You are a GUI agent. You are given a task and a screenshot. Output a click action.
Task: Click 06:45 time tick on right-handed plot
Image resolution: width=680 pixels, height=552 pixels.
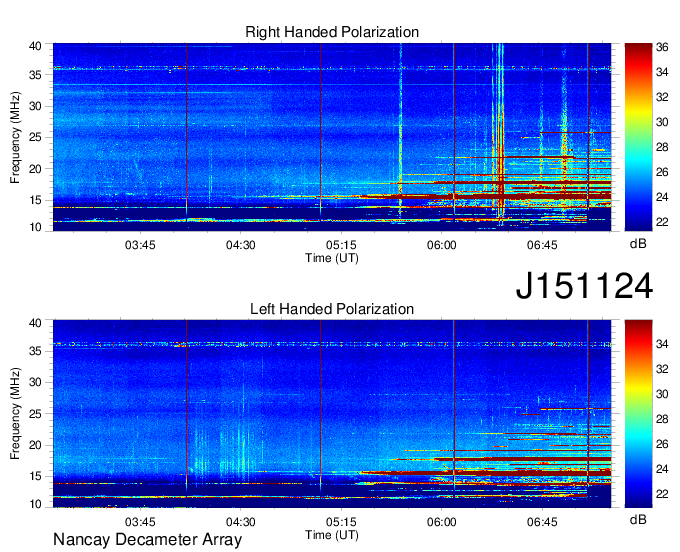point(542,245)
